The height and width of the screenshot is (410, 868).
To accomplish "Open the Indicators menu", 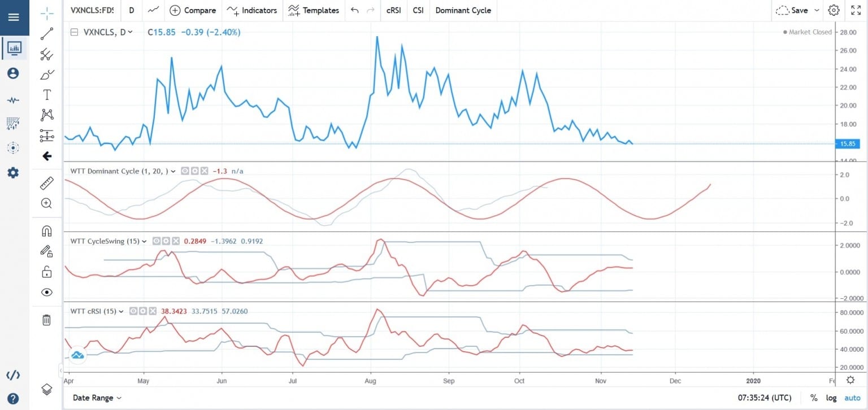I will coord(252,10).
